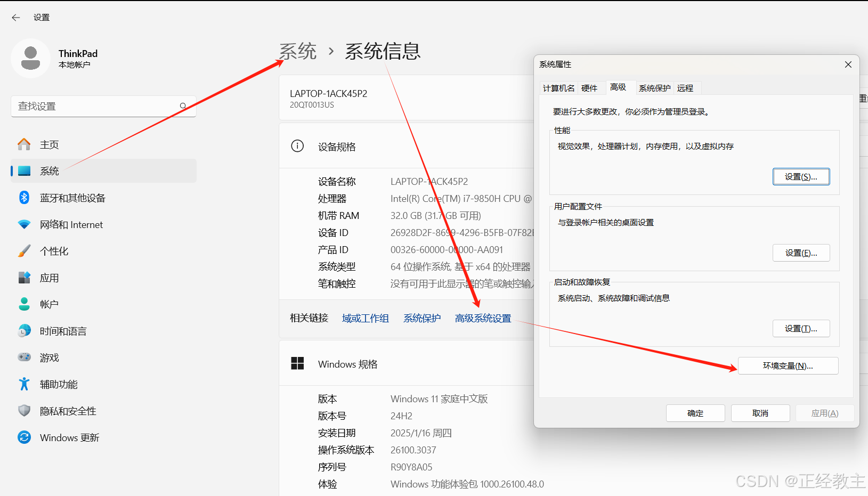The image size is (868, 496).
Task: Confirm with the 确定 button
Action: pos(695,413)
